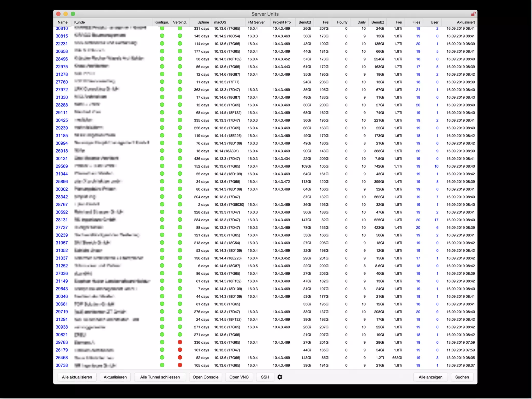Click the Suchen button
The width and height of the screenshot is (532, 399).
462,377
